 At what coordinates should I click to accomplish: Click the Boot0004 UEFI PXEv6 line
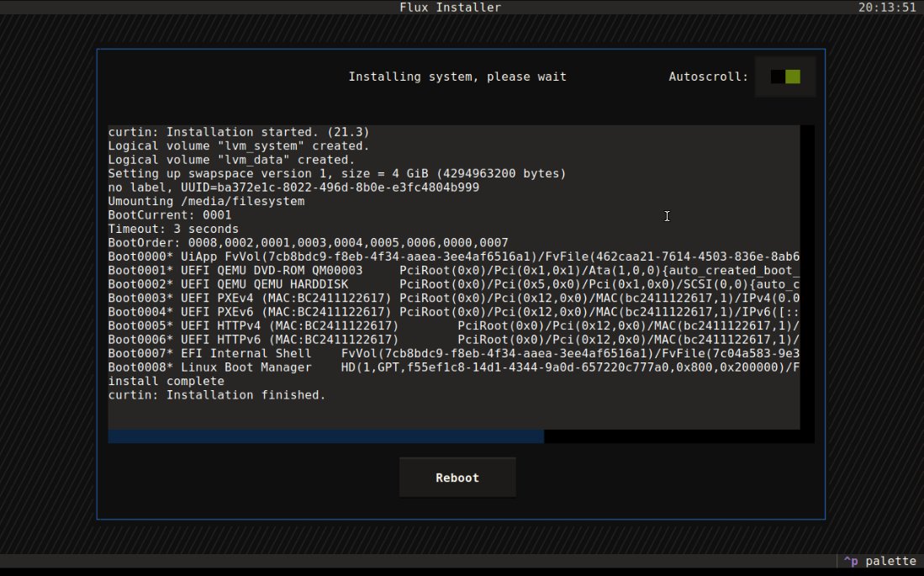tap(454, 312)
